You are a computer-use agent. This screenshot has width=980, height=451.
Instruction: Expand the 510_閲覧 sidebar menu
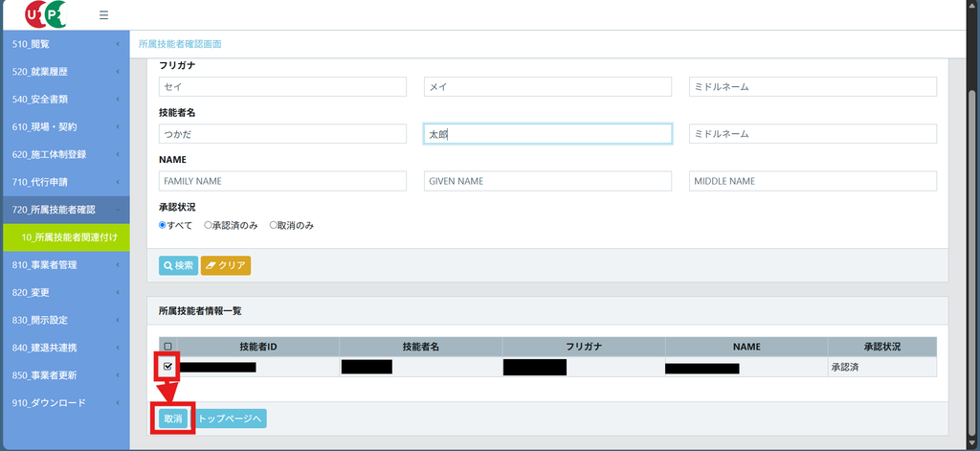pos(65,44)
